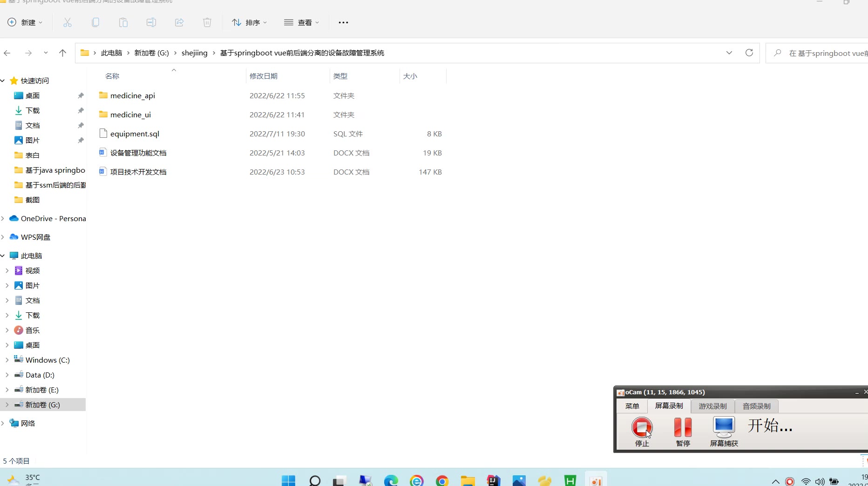The image size is (868, 486).
Task: Open the three-dots more options menu
Action: coord(343,22)
